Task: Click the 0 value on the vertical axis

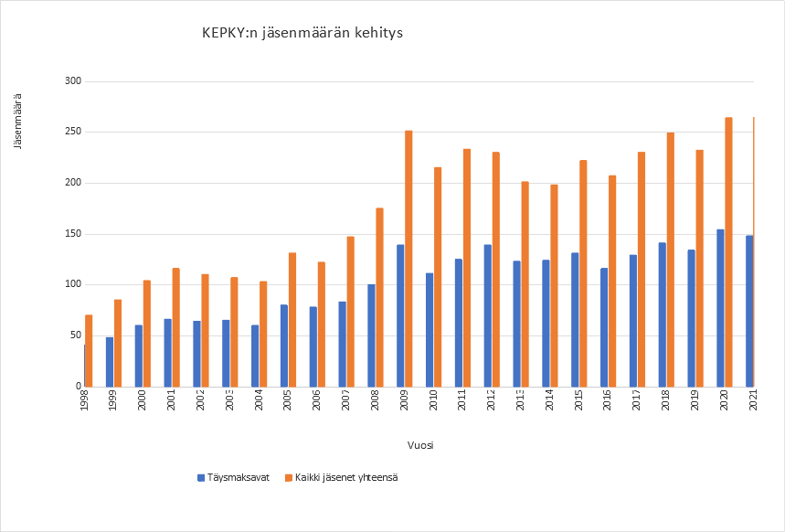Action: pyautogui.click(x=79, y=387)
